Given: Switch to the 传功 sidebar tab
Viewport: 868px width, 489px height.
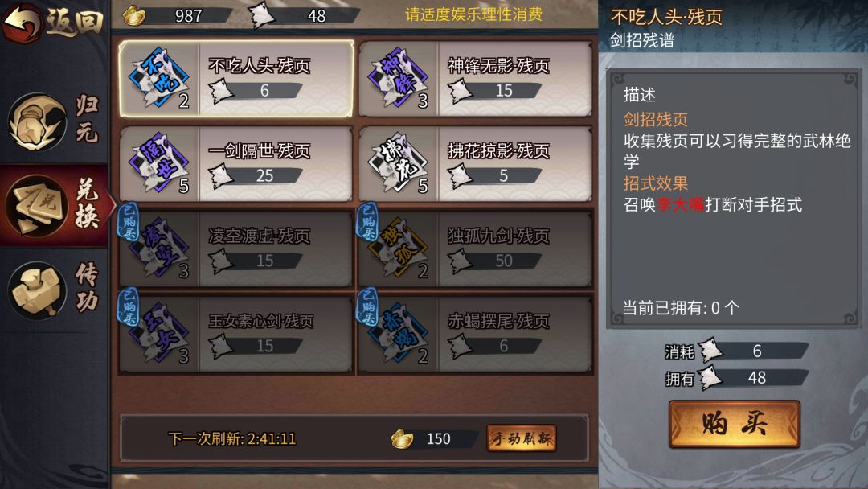Looking at the screenshot, I should [55, 290].
